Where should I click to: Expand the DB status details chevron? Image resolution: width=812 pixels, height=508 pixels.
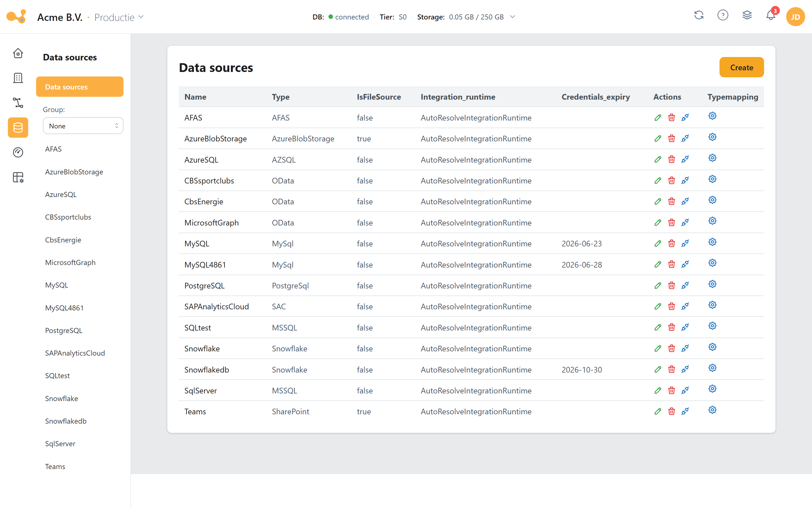coord(512,17)
